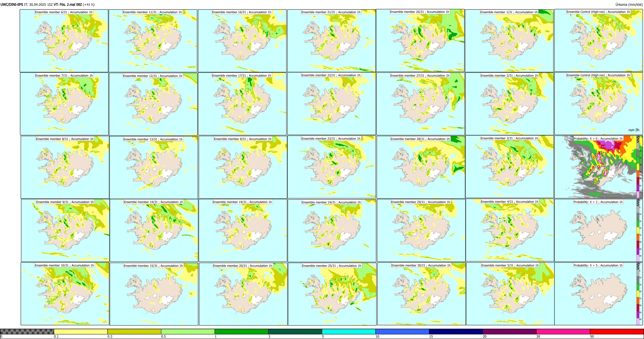Viewport: 644px width, 339px height.
Task: Click the blue 10–15 legend swatch
Action: point(402,332)
